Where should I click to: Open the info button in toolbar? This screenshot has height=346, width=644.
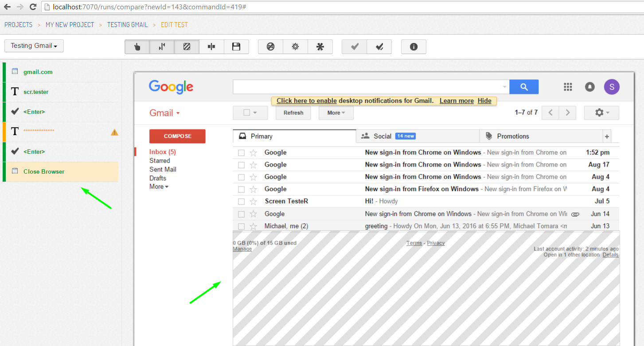coord(414,47)
